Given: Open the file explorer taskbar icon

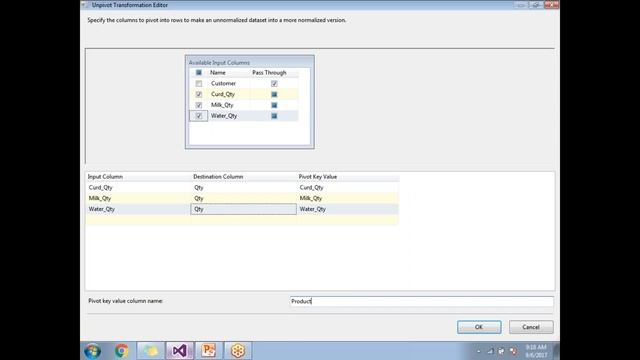Looking at the screenshot, I should coord(150,351).
